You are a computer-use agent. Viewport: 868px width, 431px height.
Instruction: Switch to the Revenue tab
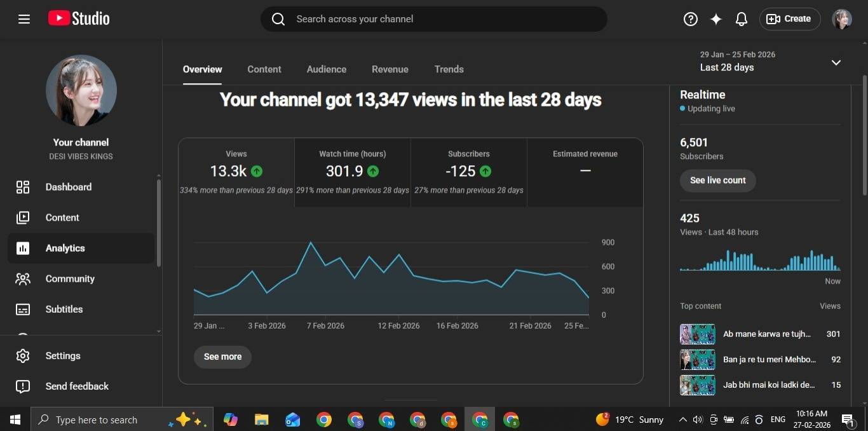(390, 69)
